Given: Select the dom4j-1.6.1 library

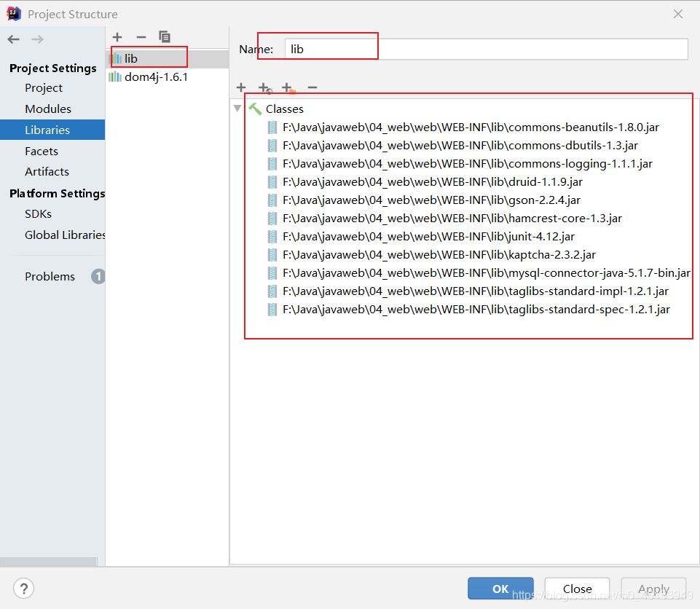Looking at the screenshot, I should pyautogui.click(x=168, y=76).
